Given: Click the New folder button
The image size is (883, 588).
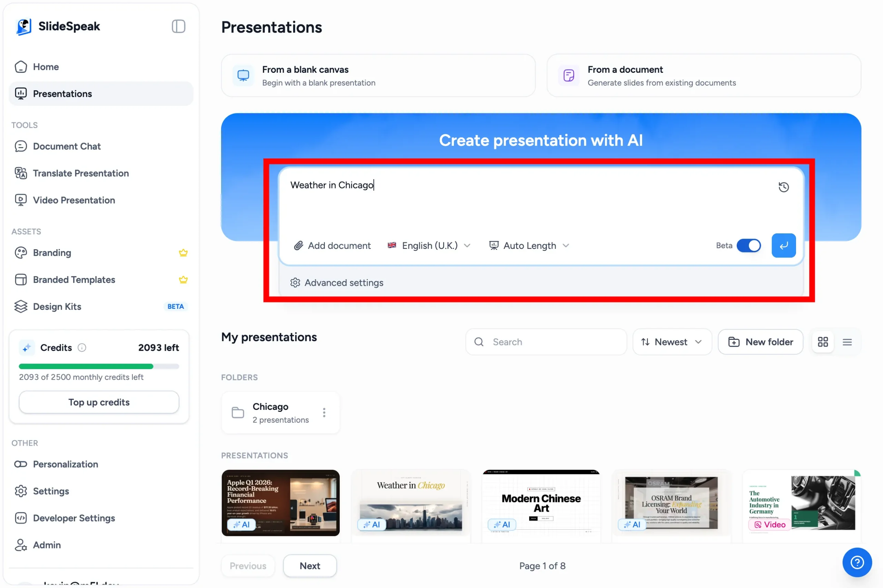Looking at the screenshot, I should 760,342.
